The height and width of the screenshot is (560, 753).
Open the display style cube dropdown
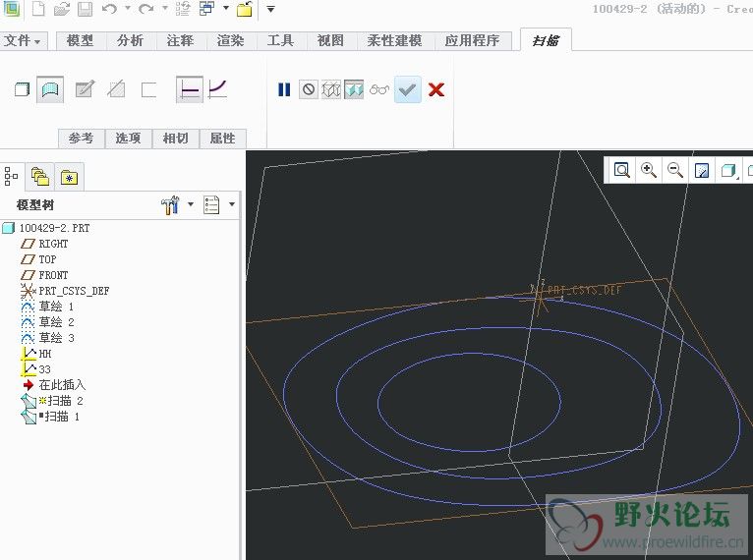728,170
